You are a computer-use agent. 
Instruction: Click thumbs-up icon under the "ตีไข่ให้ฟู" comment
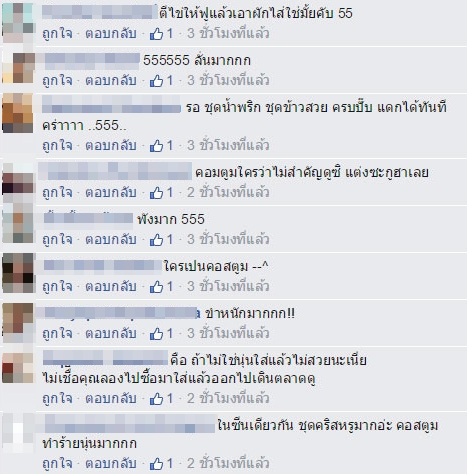(156, 33)
